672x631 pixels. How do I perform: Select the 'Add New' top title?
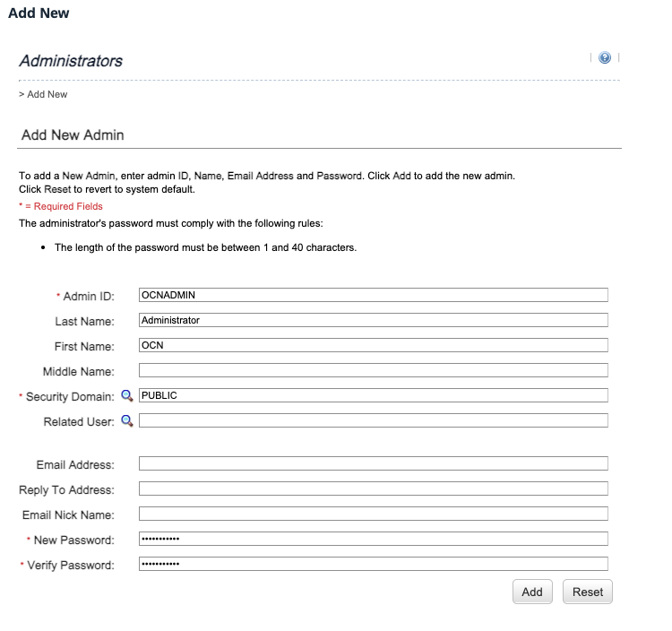point(39,13)
